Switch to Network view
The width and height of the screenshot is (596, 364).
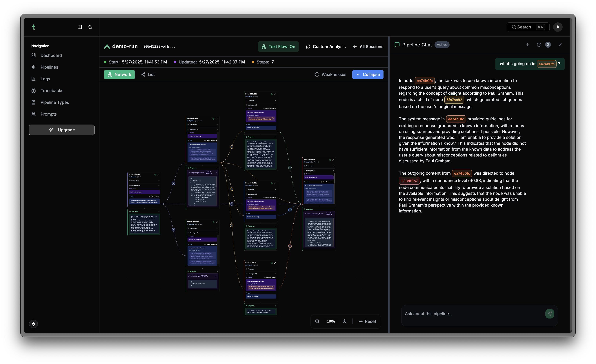[119, 74]
